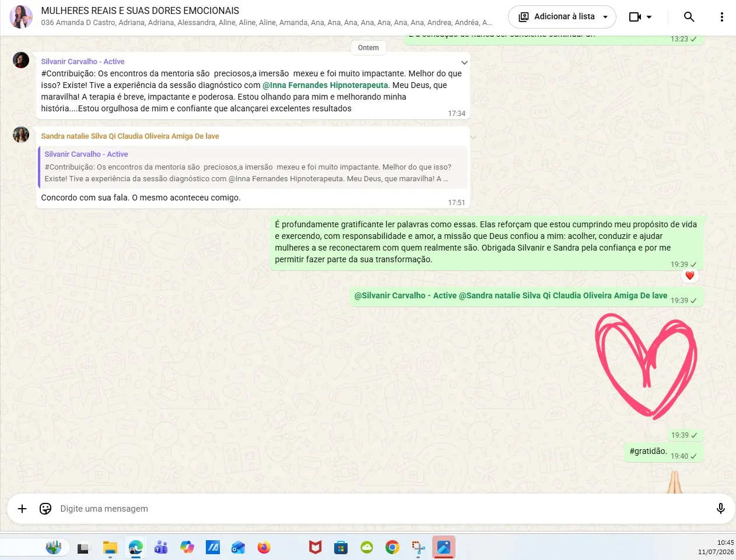Open message options chevron on Silvanir's message
The image size is (736, 560).
click(x=464, y=62)
